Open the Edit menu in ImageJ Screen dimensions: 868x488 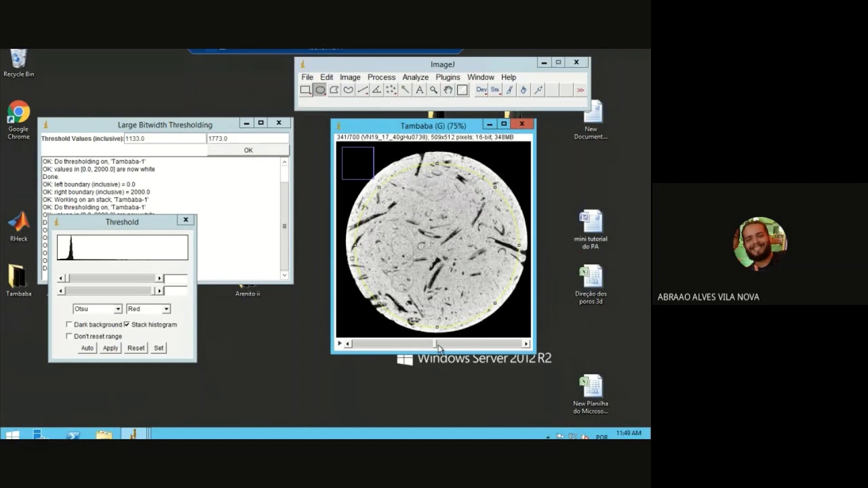point(327,77)
